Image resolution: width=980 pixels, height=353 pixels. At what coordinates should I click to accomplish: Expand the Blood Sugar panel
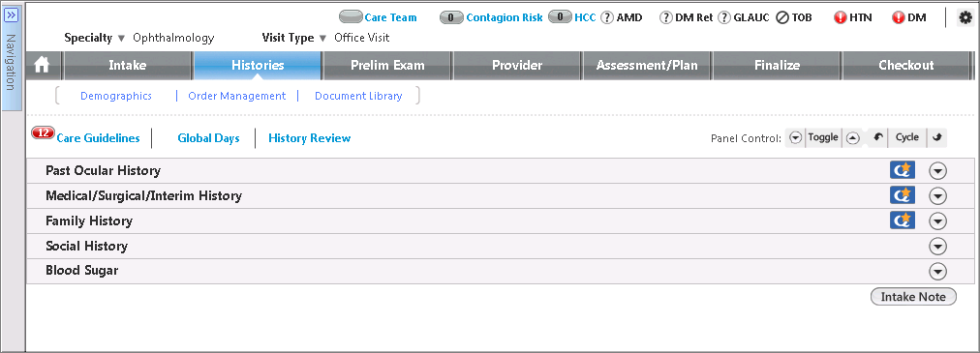937,272
